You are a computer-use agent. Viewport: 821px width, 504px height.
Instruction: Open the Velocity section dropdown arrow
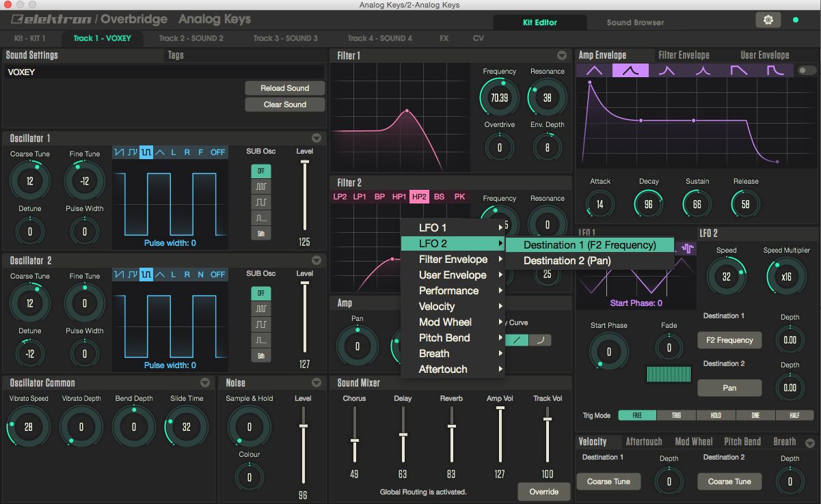click(x=810, y=443)
